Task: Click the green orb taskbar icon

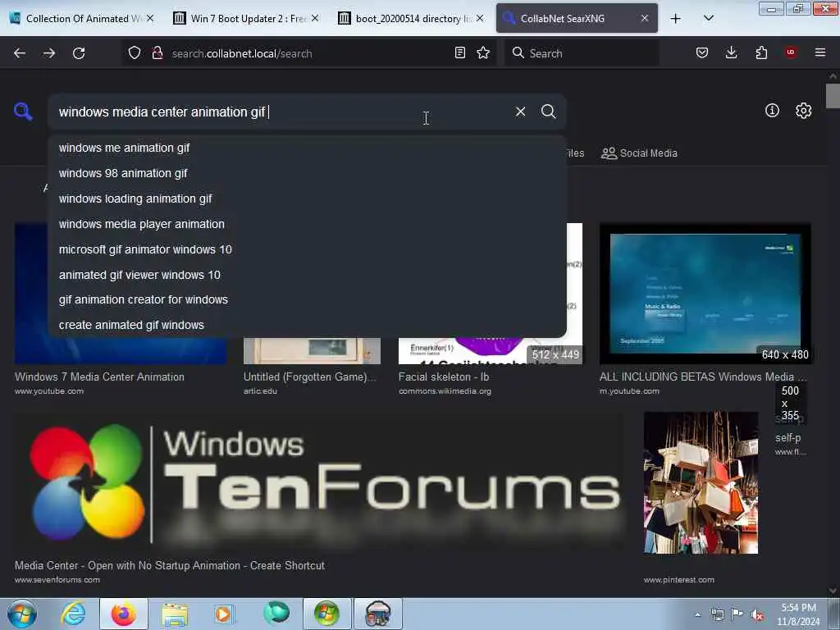Action: tap(276, 613)
